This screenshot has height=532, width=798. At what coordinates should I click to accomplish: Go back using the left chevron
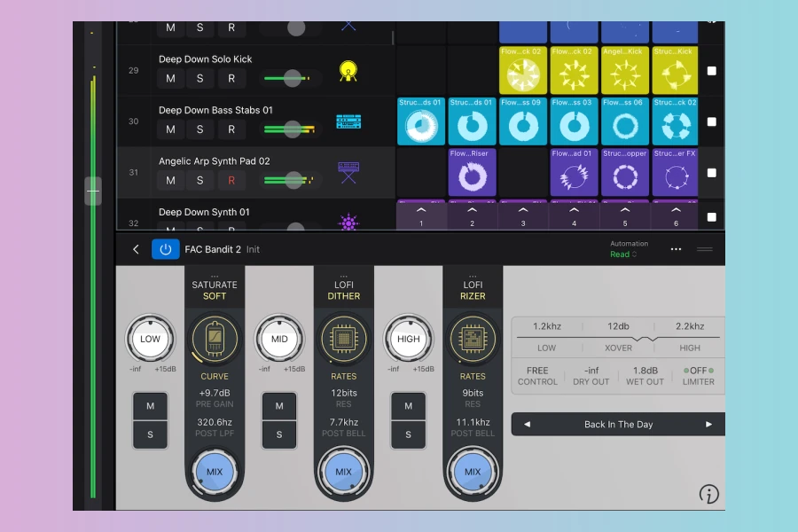(x=136, y=249)
